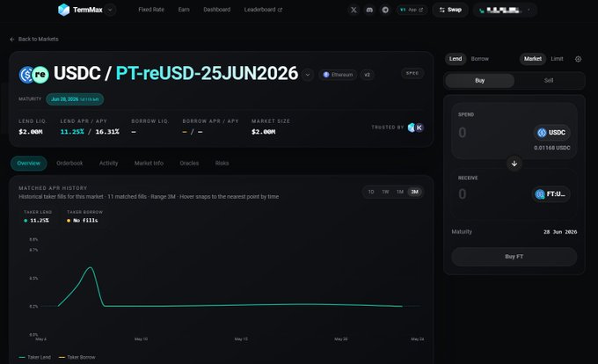Click the Ethereum network badge
The image size is (598, 364).
tap(338, 75)
